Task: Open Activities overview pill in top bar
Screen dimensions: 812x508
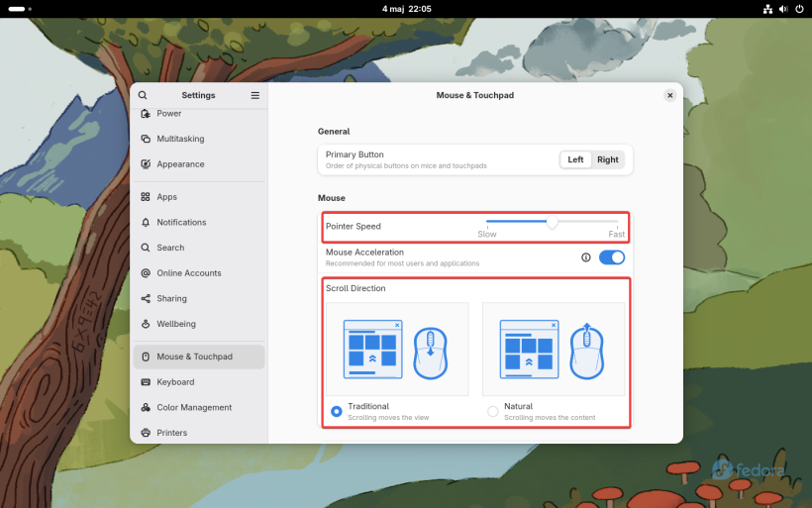Action: pyautogui.click(x=20, y=9)
